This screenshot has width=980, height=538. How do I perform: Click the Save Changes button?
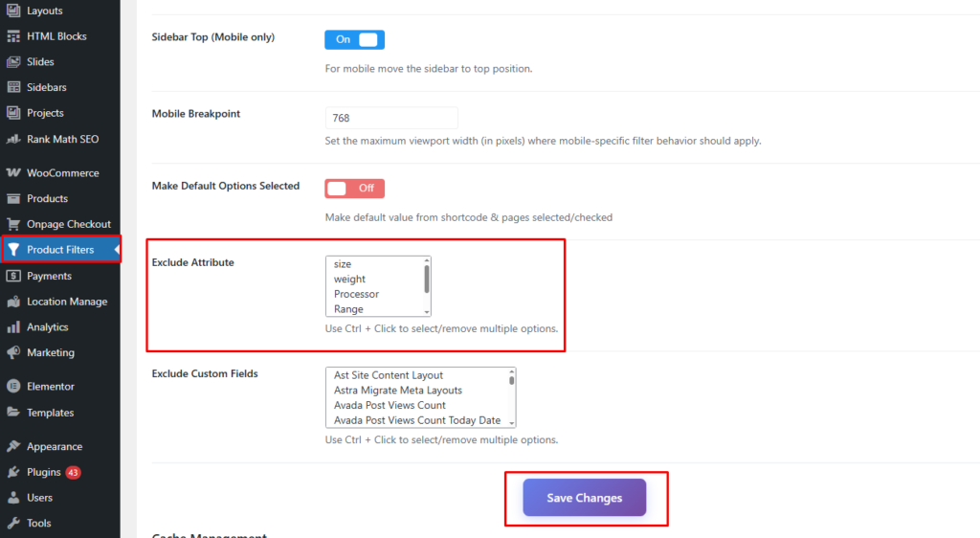click(584, 498)
